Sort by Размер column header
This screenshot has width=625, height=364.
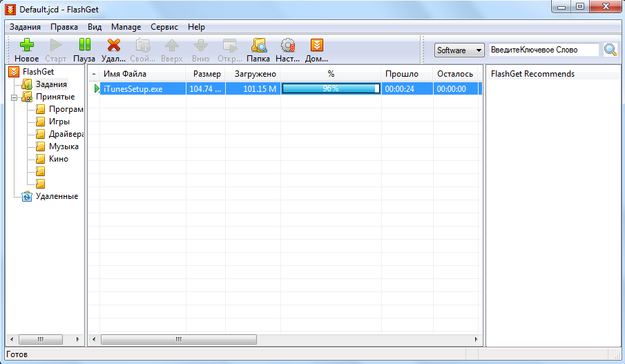206,74
